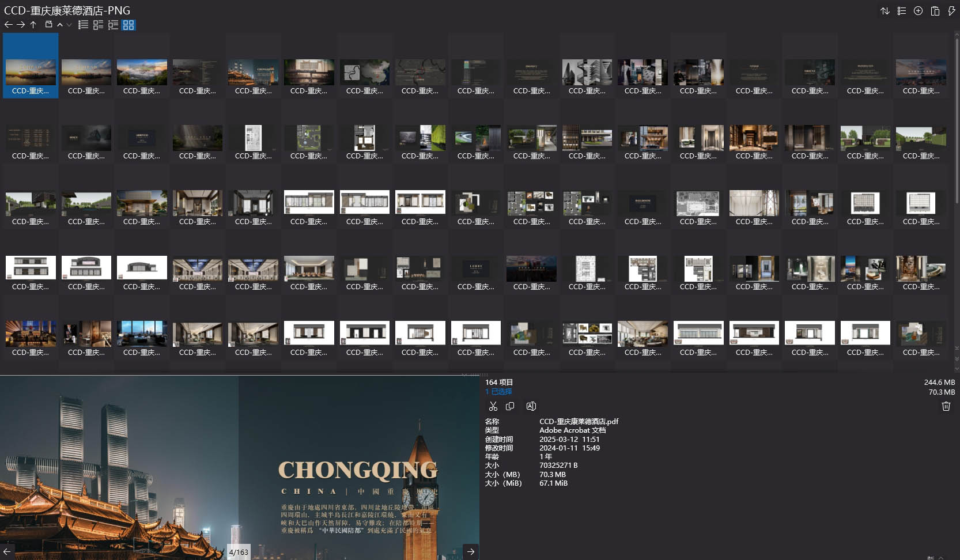Open the folder icon menu in toolbar

pos(49,25)
